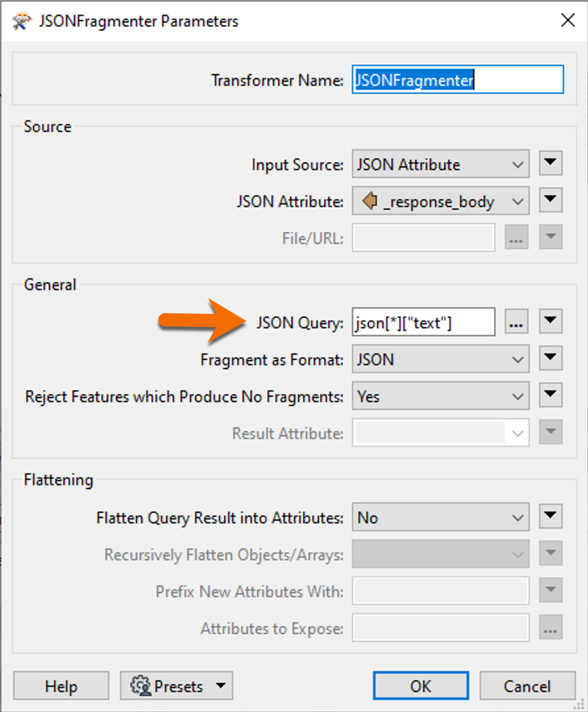Open the arrow menu beside Fragment as Format

click(x=550, y=358)
